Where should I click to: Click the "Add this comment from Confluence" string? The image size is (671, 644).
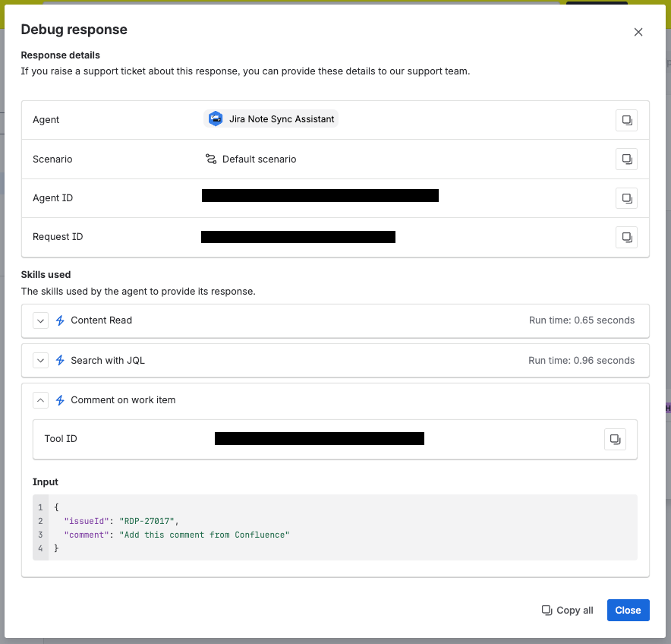[204, 535]
